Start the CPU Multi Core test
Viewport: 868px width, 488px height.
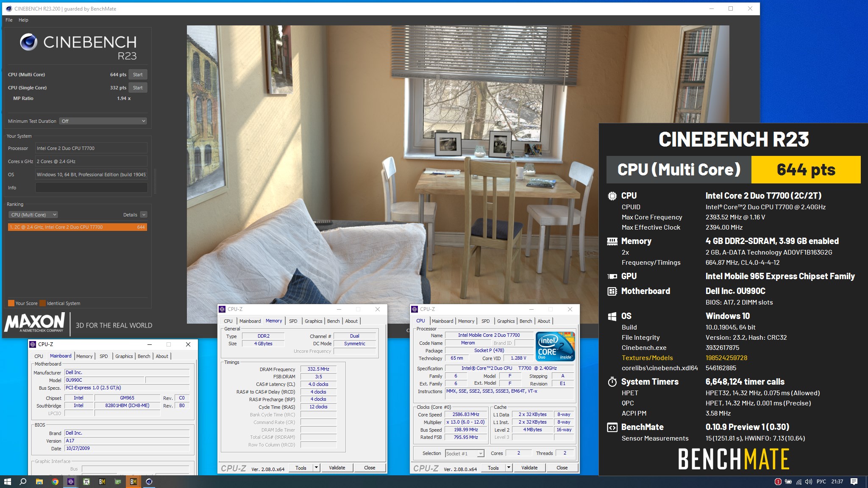pos(138,75)
